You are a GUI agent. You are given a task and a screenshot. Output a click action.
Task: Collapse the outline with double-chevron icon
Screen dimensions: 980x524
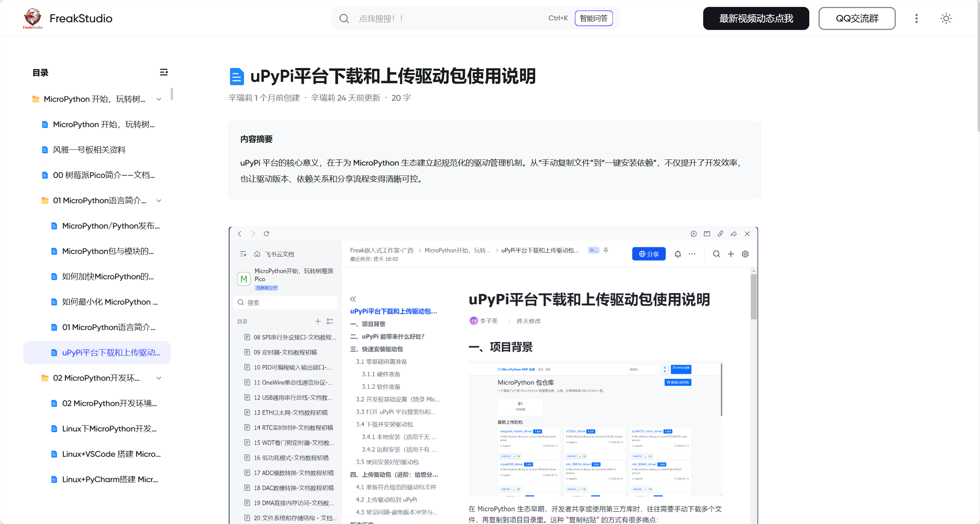[353, 299]
